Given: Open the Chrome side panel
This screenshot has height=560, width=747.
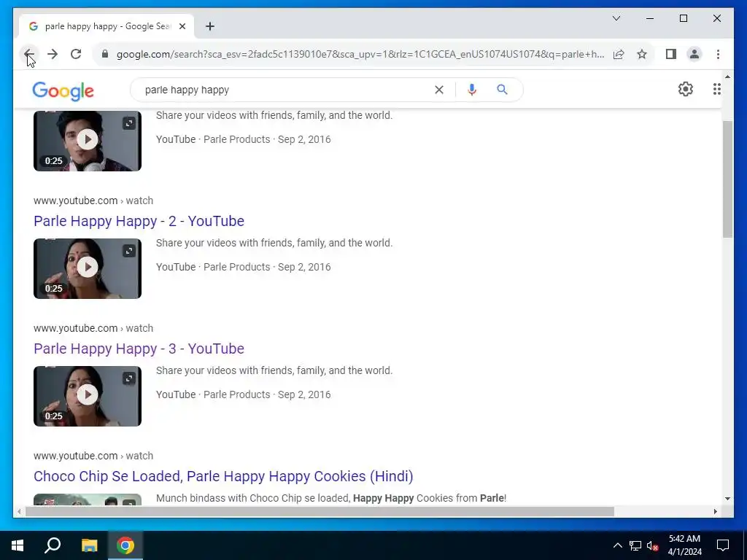Looking at the screenshot, I should pos(671,54).
